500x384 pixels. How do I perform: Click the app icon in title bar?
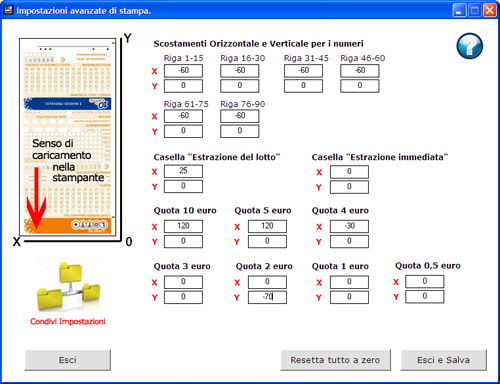(x=8, y=10)
